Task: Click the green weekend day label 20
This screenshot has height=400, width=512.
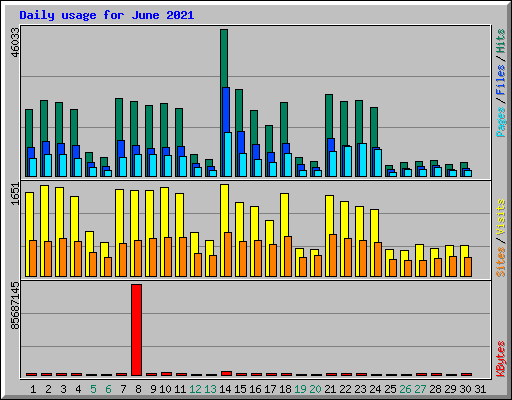Action: (315, 389)
